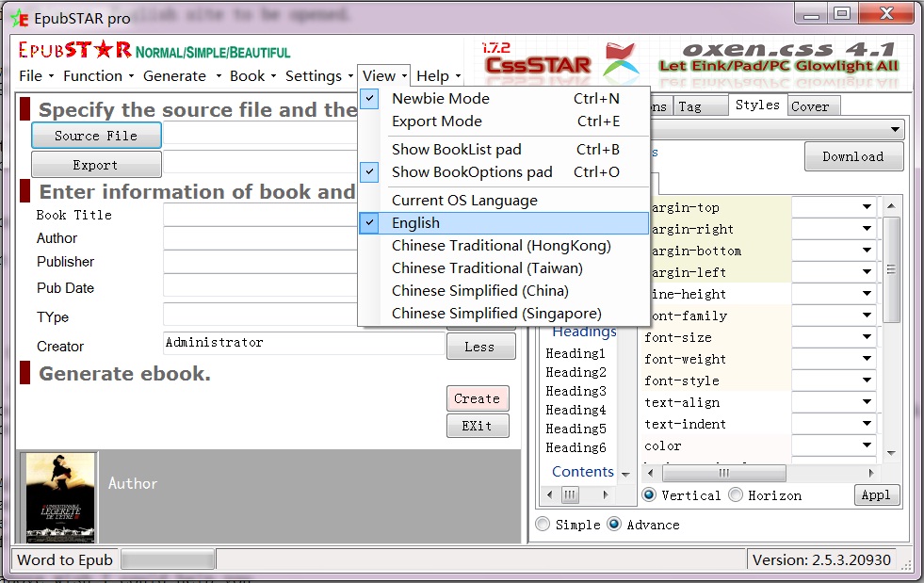The image size is (924, 583).
Task: Switch to the Cover tab
Action: pos(813,106)
